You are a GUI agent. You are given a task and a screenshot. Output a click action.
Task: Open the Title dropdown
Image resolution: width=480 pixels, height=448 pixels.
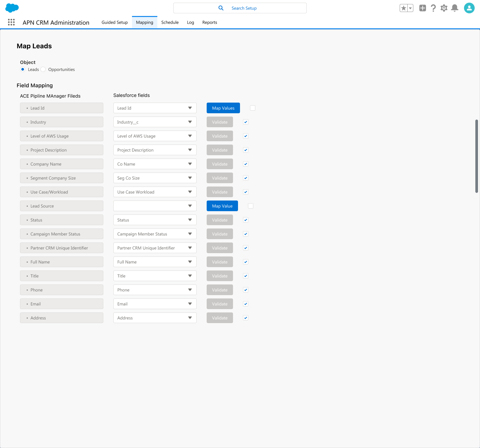coord(155,276)
